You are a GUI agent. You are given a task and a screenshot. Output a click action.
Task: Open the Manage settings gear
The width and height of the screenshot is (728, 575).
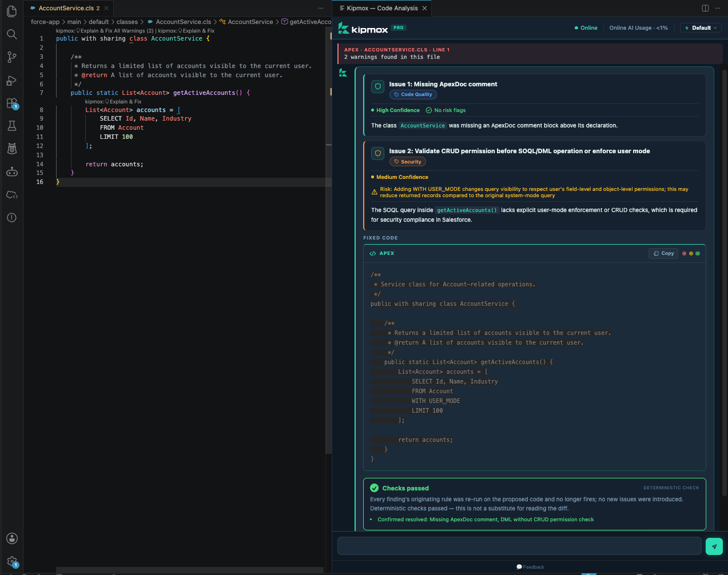[x=11, y=561]
